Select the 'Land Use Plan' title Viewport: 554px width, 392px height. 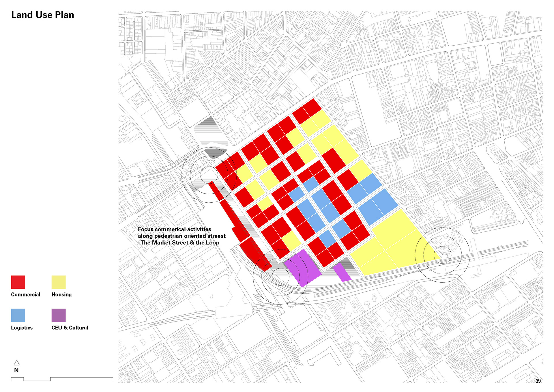pyautogui.click(x=43, y=15)
